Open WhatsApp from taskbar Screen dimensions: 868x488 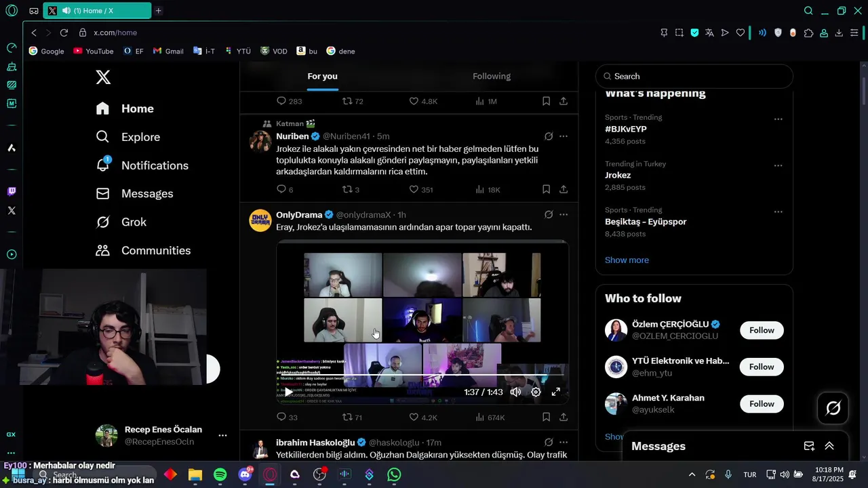[x=394, y=475]
